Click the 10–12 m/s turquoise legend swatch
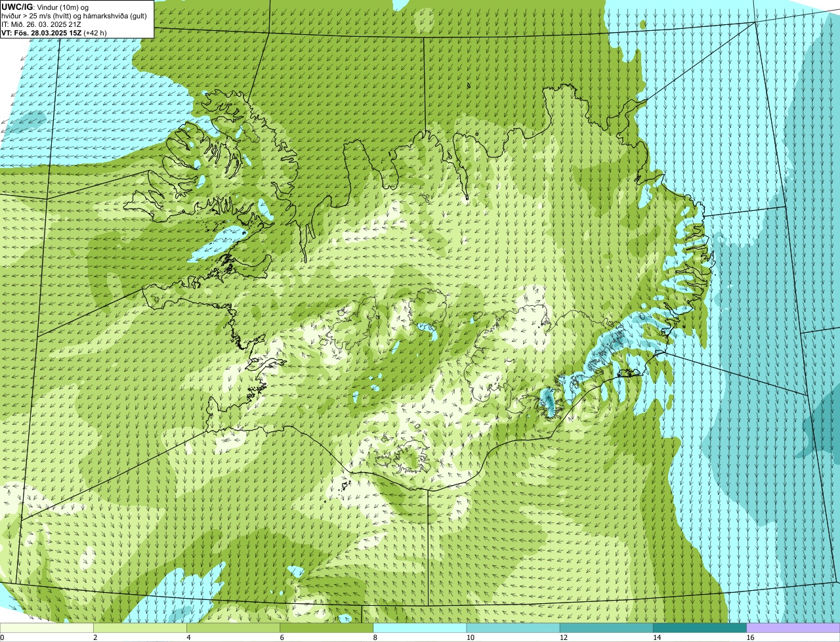Image resolution: width=840 pixels, height=642 pixels. [513, 628]
